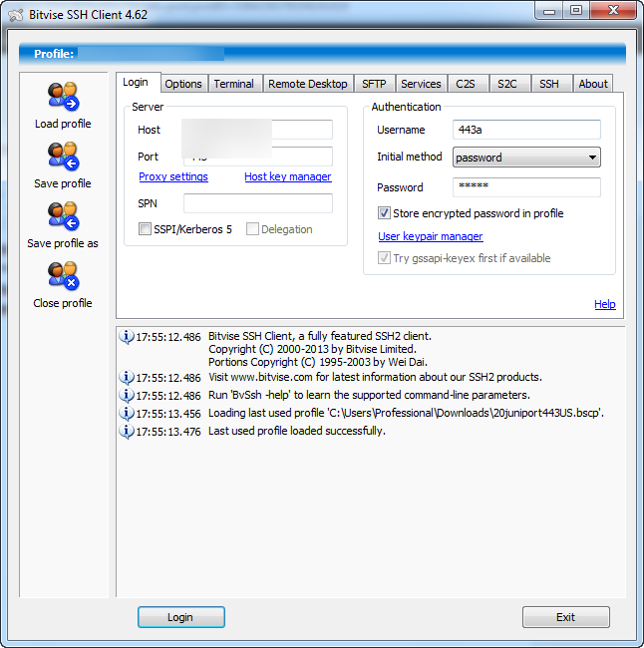Click the Username field containing 443a
The image size is (644, 648).
[x=526, y=130]
